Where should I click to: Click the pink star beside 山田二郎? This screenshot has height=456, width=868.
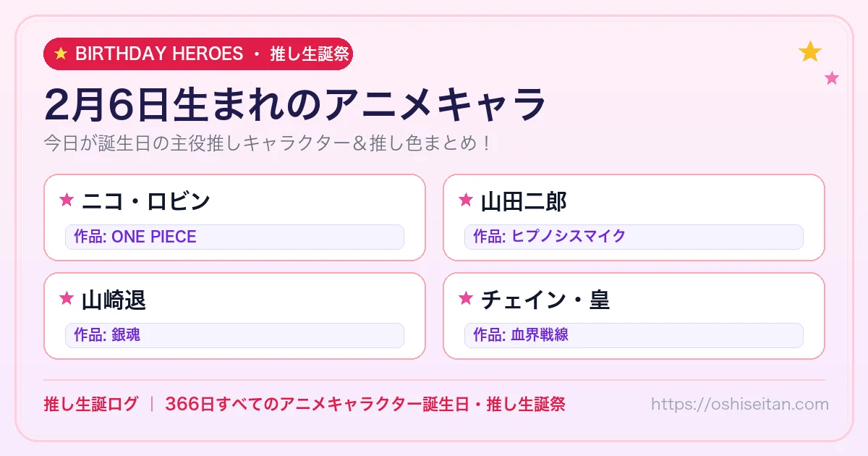466,200
